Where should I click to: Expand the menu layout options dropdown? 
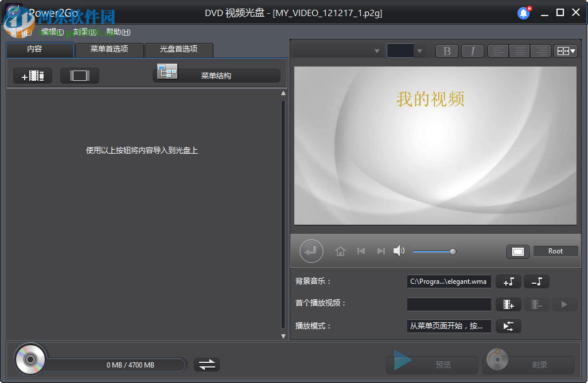(x=566, y=50)
